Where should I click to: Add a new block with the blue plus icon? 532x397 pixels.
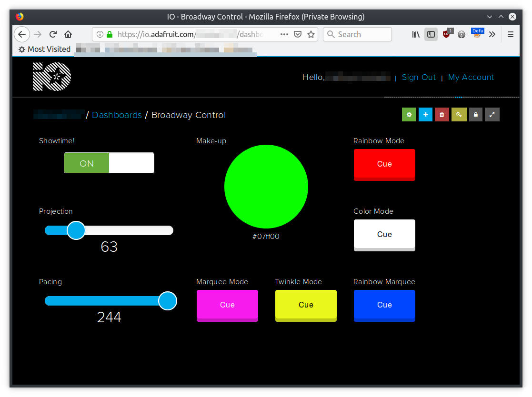tap(425, 115)
